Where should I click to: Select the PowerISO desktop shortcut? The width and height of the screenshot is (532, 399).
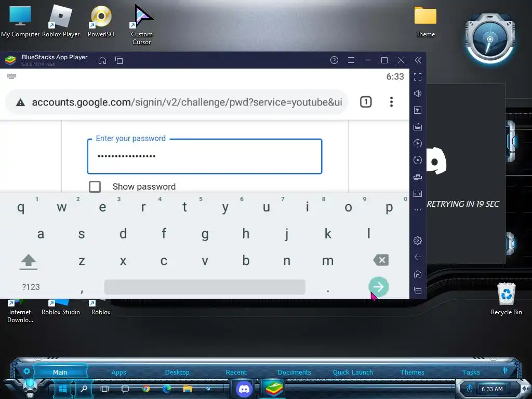pos(101,21)
